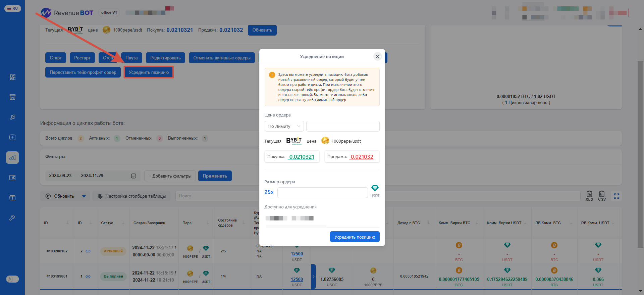Click + Добавить фильтры button

(170, 176)
